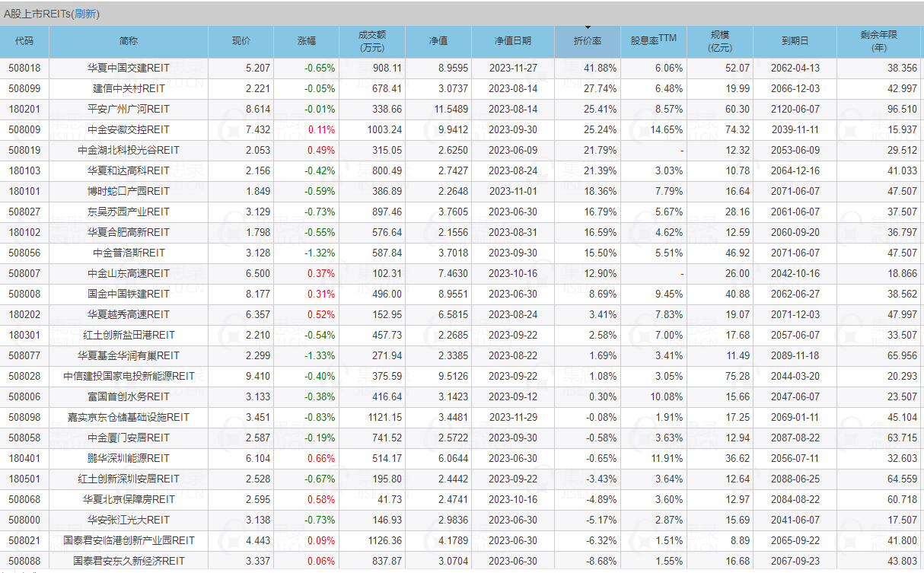Screen dimensions: 924x573
Task: Click the 9.410 current price cell
Action: click(x=241, y=376)
